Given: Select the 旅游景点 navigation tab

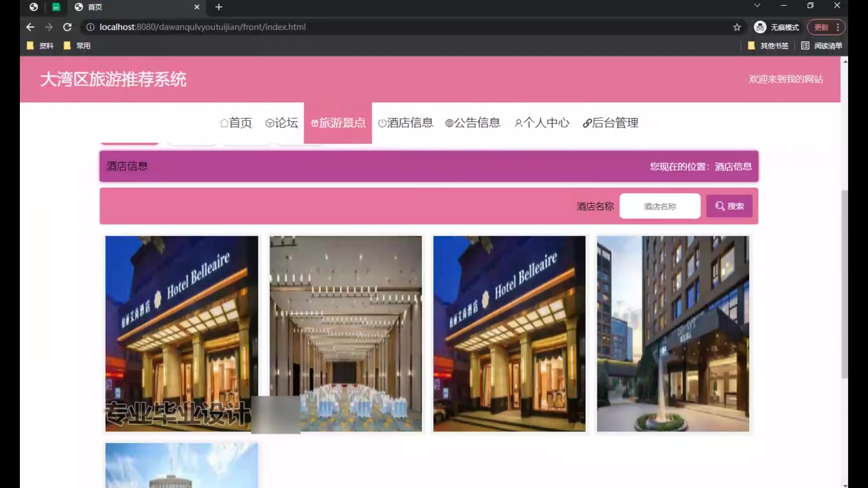Looking at the screenshot, I should (x=338, y=123).
